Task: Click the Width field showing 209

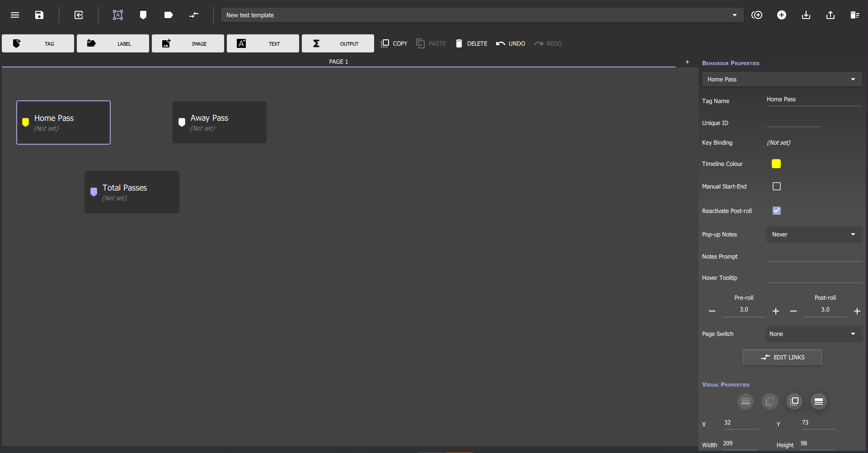Action: [740, 444]
